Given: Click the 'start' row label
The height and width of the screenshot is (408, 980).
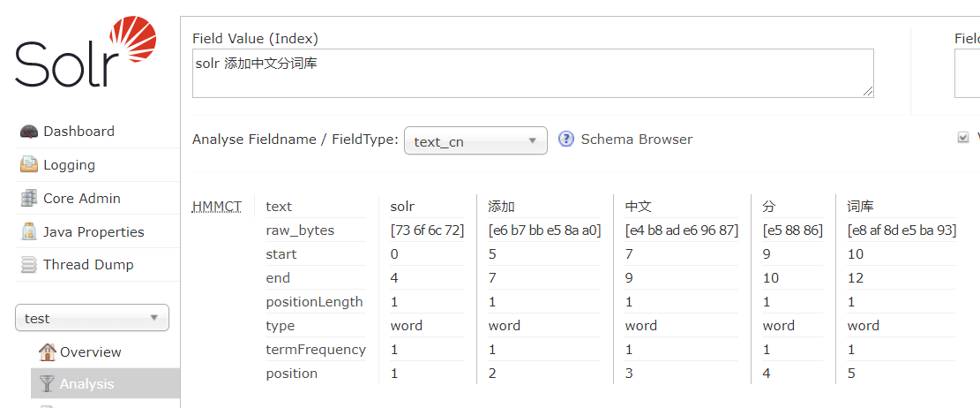Looking at the screenshot, I should tap(281, 254).
